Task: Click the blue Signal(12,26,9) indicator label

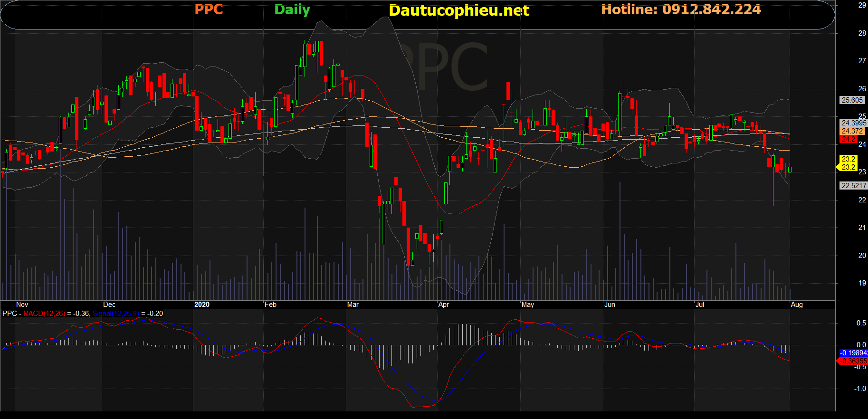Action: click(115, 314)
